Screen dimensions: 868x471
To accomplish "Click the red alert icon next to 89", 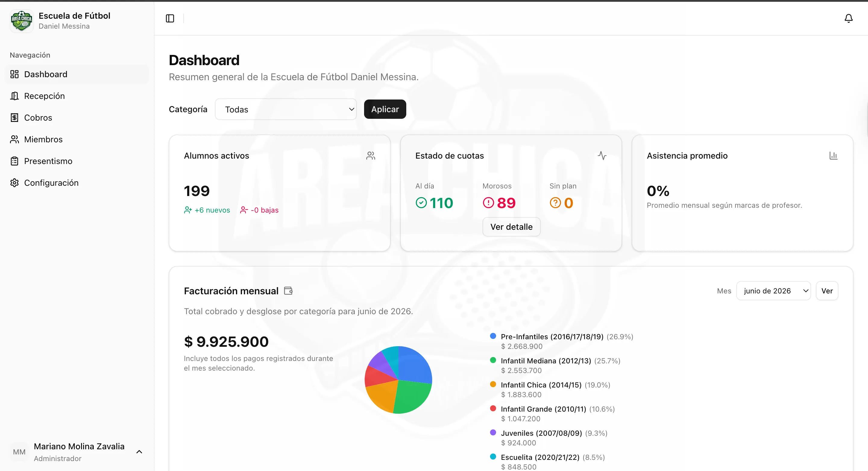I will click(x=488, y=203).
